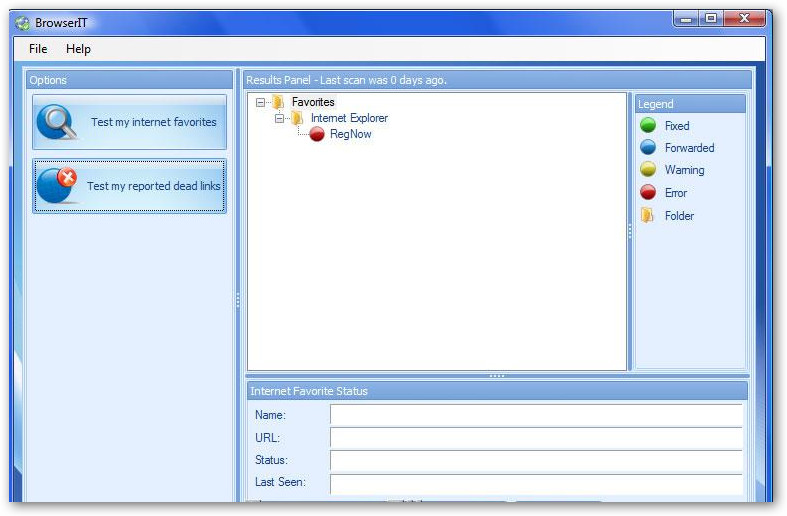Click the yellow Warning legend ball

tap(648, 169)
